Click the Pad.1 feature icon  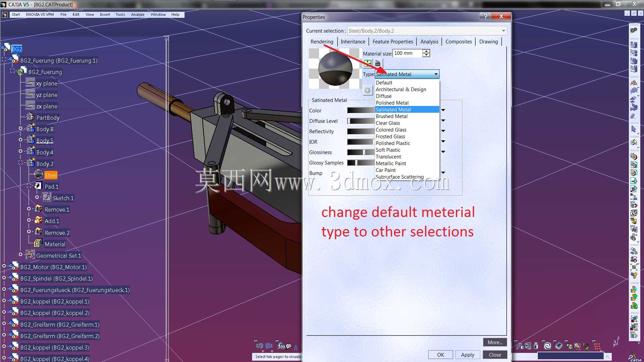[x=38, y=186]
